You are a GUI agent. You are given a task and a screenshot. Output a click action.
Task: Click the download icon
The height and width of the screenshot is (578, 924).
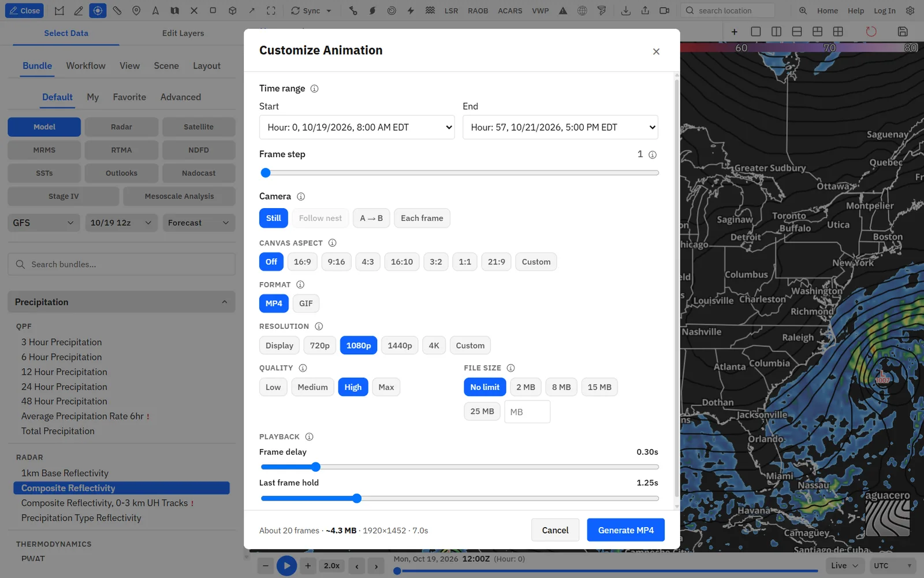coord(625,10)
